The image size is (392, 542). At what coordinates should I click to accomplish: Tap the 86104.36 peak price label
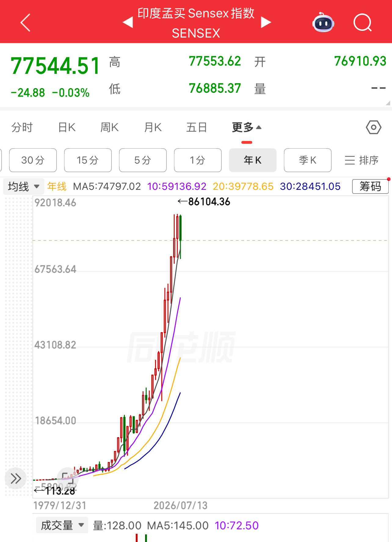click(x=209, y=202)
